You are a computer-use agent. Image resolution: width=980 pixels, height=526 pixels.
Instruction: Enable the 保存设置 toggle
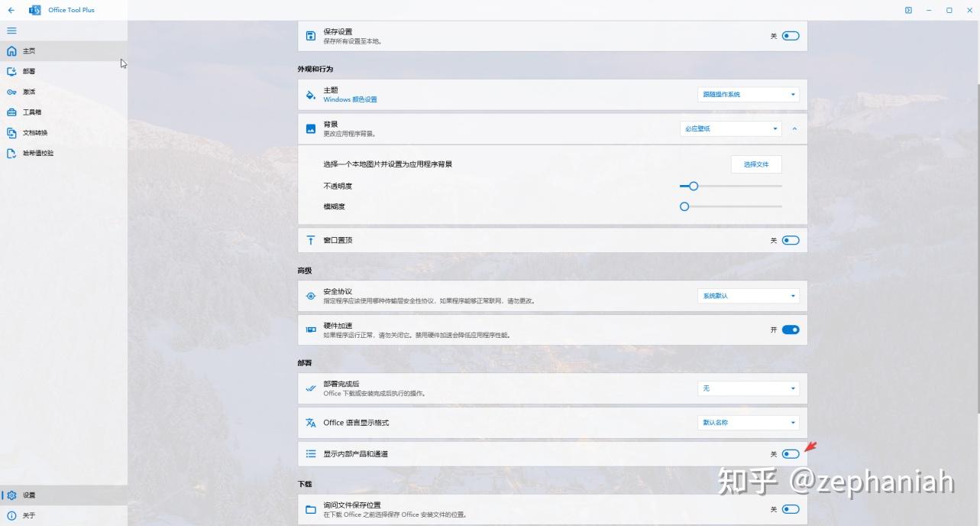click(x=790, y=35)
